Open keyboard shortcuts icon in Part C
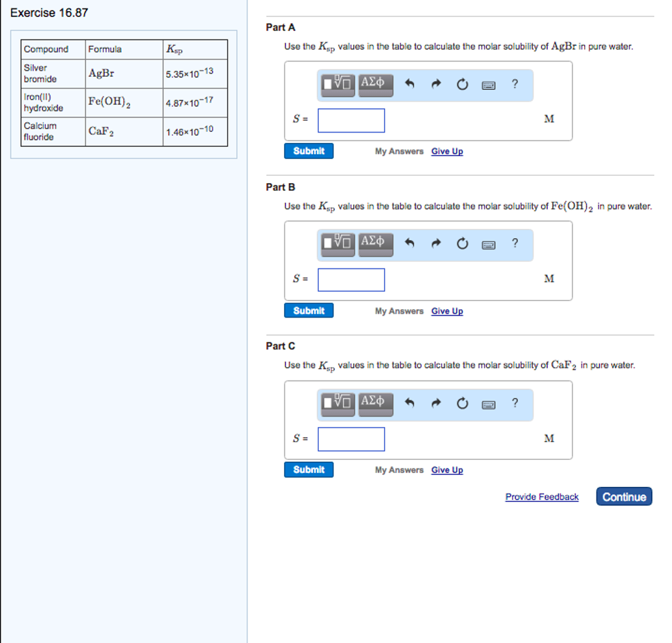 (488, 405)
